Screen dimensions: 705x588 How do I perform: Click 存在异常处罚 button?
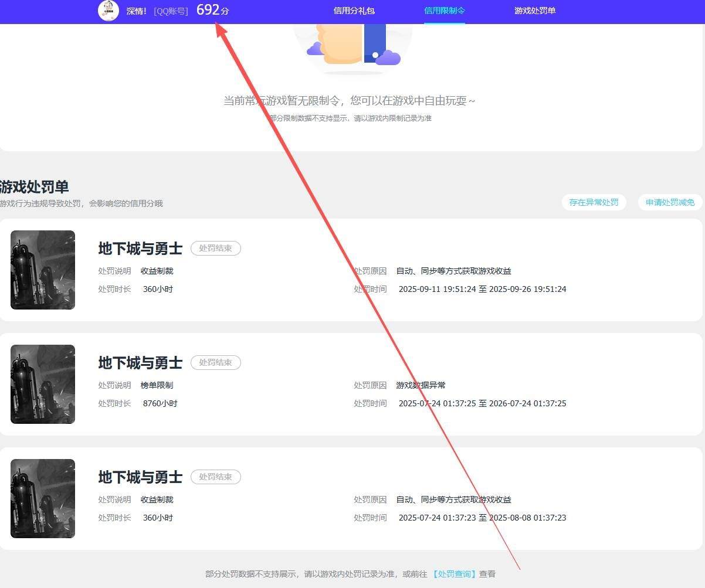pyautogui.click(x=594, y=202)
